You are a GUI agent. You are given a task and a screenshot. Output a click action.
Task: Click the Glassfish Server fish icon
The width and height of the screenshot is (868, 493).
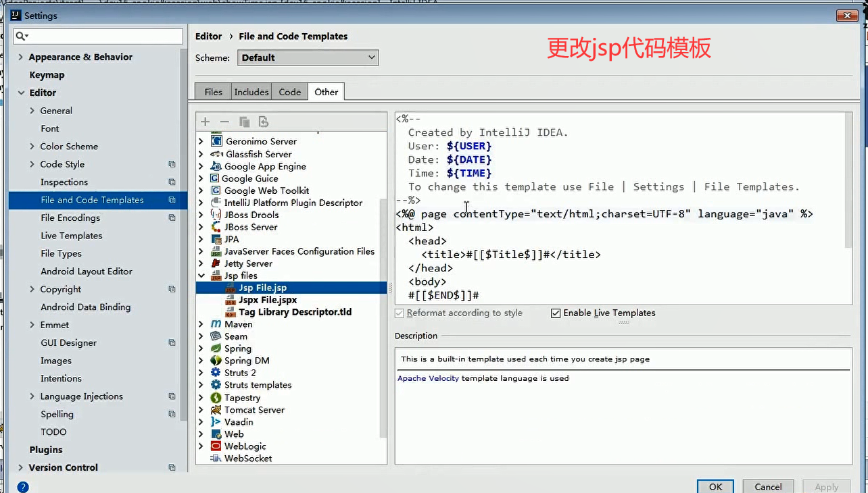coord(216,154)
